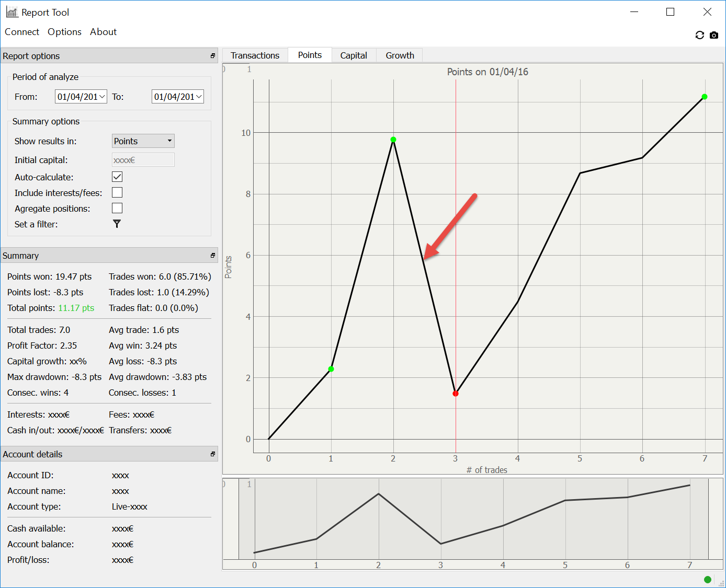Viewport: 726px width, 588px height.
Task: Click 'Trades lost: 1.0 (14.29%)' text
Action: pos(159,292)
